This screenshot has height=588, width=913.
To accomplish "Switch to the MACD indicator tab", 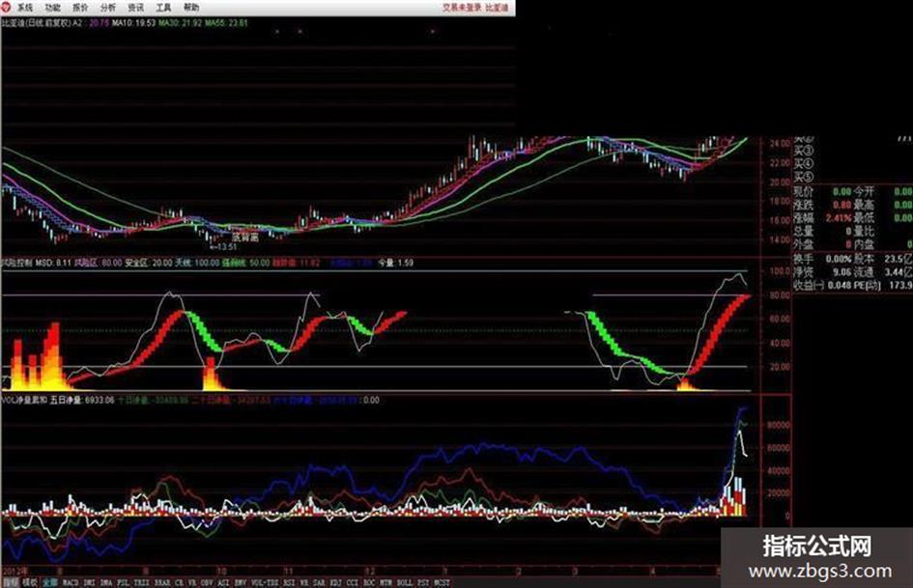I will click(x=71, y=582).
